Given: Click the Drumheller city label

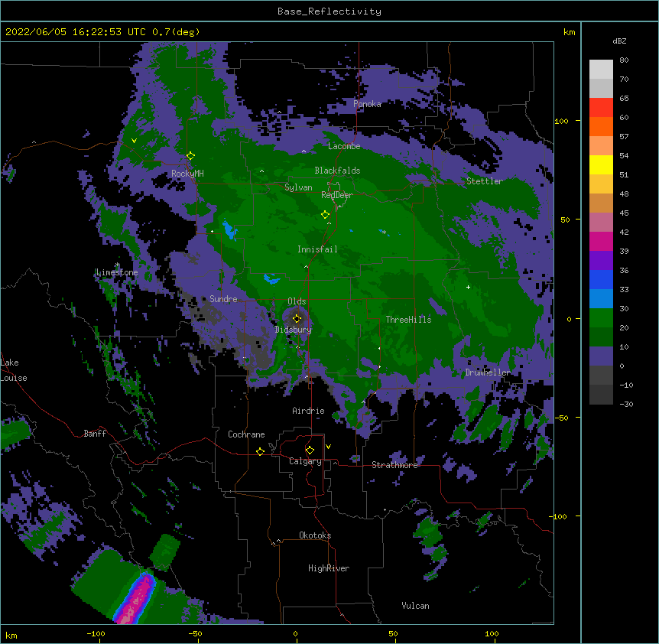Looking at the screenshot, I should pos(488,372).
